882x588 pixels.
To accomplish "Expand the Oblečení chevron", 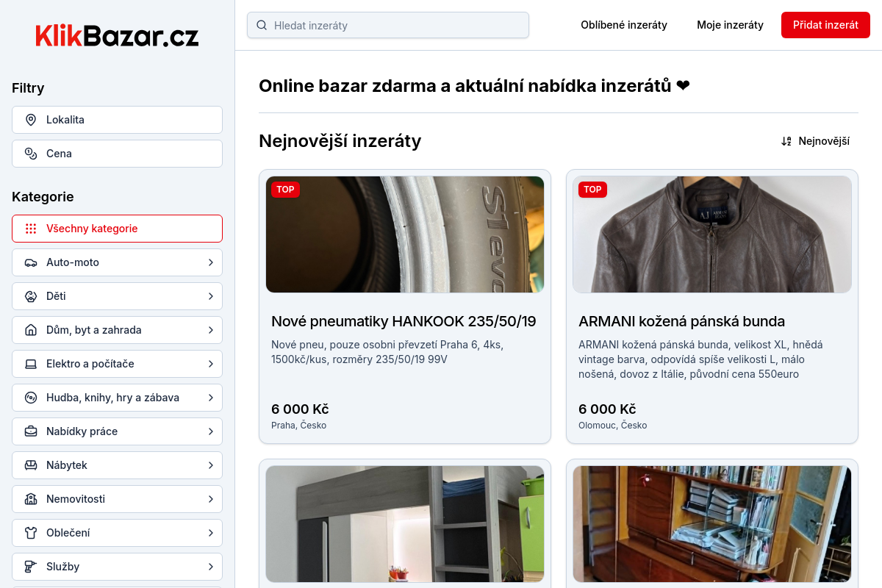I will tap(210, 533).
